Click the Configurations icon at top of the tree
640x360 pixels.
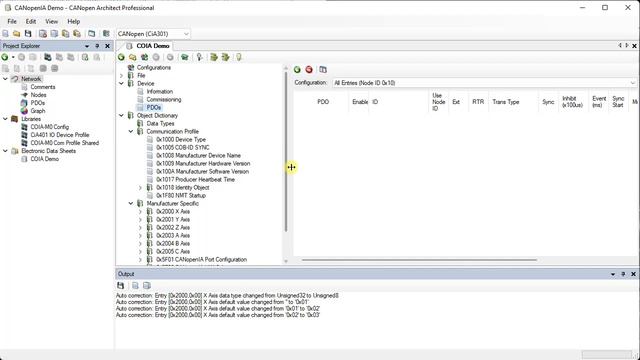click(x=131, y=67)
